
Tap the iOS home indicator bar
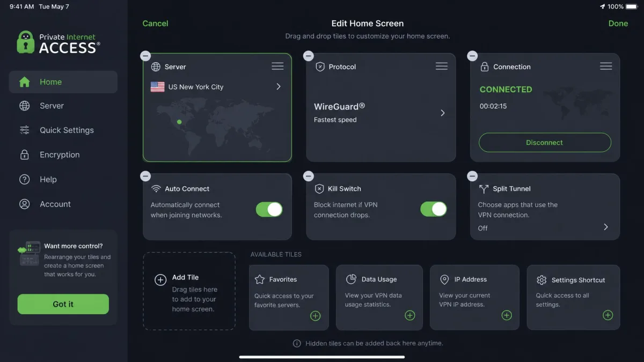pyautogui.click(x=322, y=357)
